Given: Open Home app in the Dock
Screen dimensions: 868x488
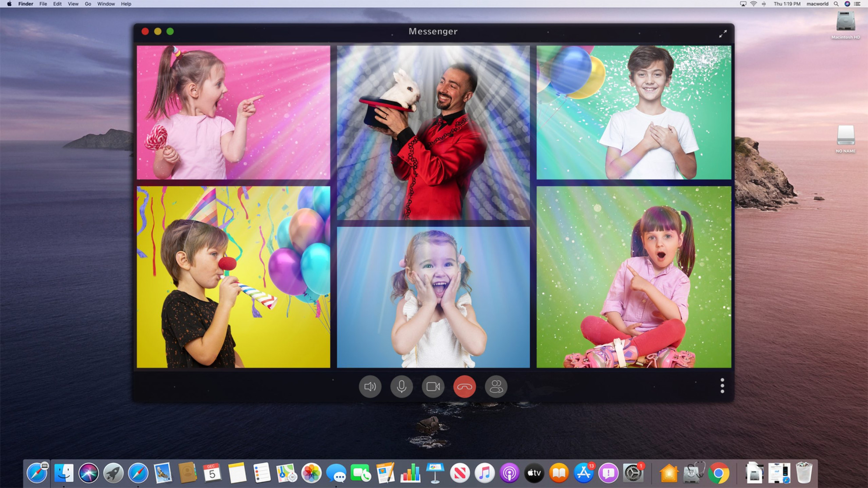Looking at the screenshot, I should click(669, 473).
